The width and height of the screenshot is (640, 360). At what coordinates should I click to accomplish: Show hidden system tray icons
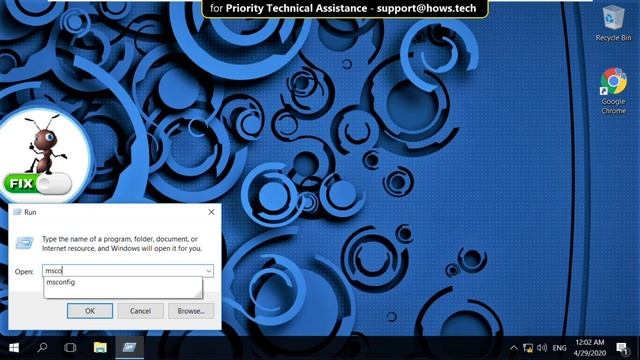[513, 348]
